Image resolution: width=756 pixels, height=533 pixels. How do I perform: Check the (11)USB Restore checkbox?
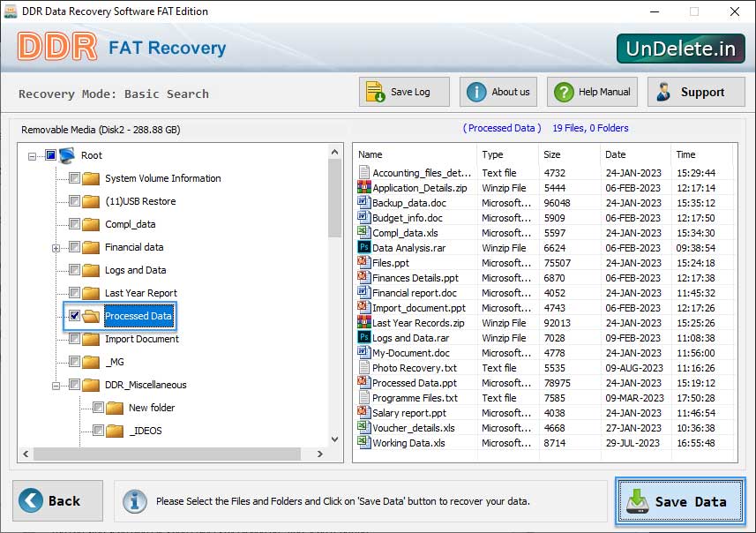point(74,200)
